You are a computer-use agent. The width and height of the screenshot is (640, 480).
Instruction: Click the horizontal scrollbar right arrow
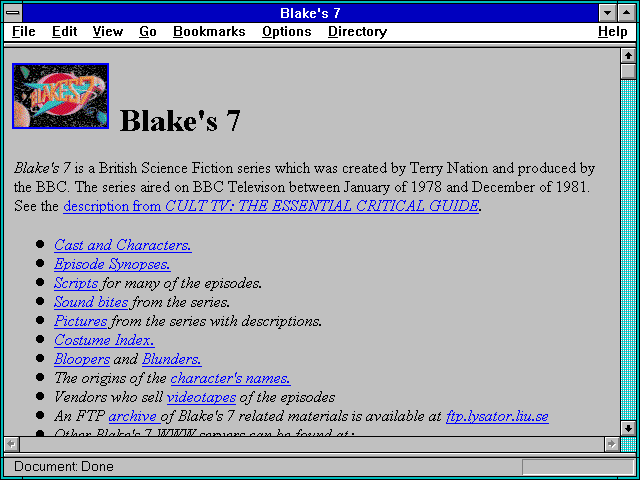tap(611, 444)
